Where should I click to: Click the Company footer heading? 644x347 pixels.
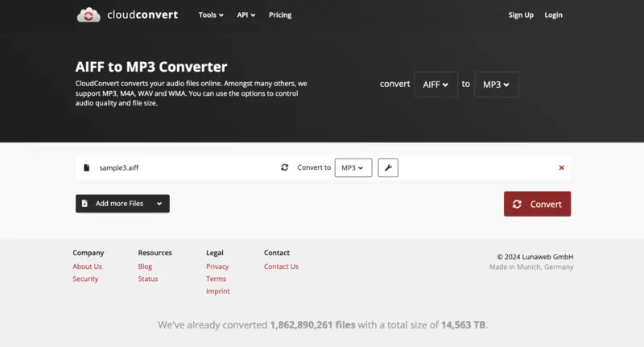[89, 253]
